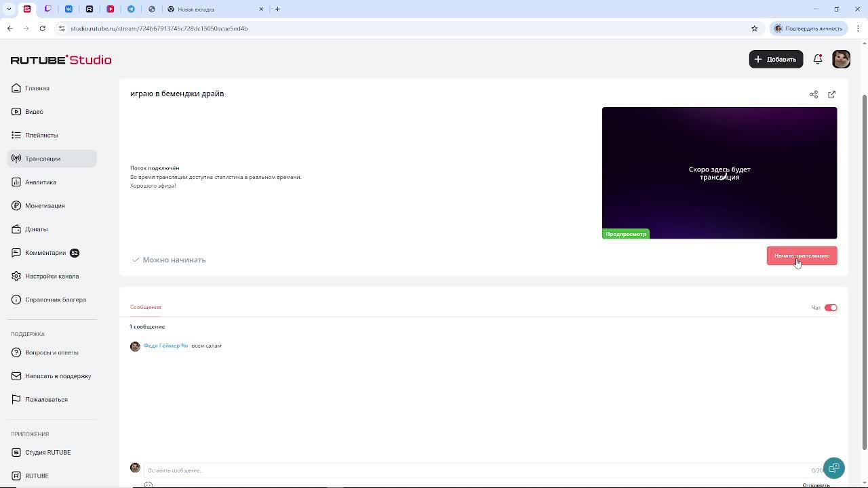Click the stream title играю в беменджи драйв
Screen dimensions: 868x488
click(x=177, y=94)
